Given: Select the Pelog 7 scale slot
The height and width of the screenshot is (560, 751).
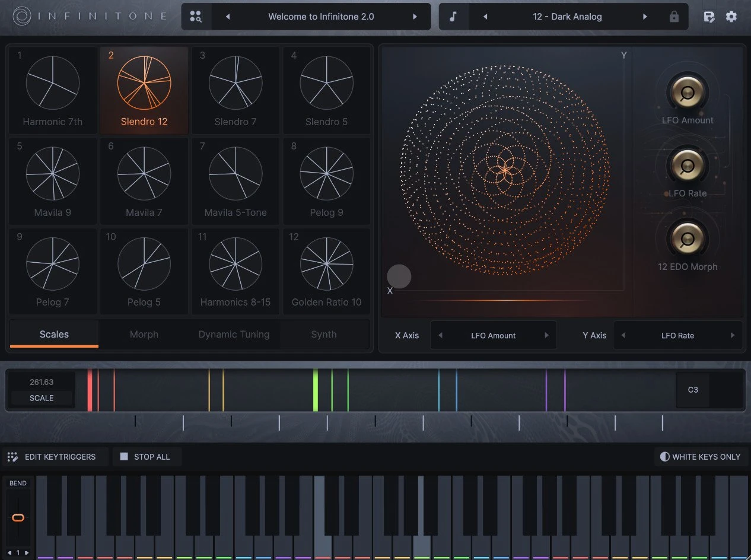Looking at the screenshot, I should tap(53, 272).
